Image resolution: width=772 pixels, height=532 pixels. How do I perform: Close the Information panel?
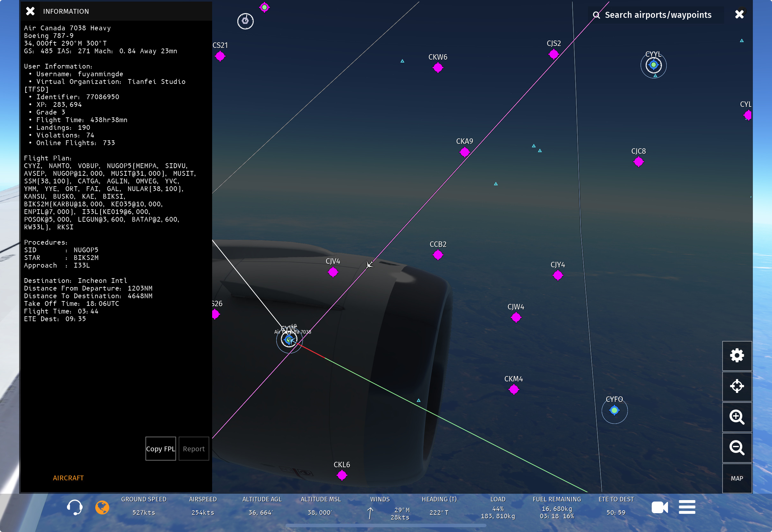click(30, 11)
